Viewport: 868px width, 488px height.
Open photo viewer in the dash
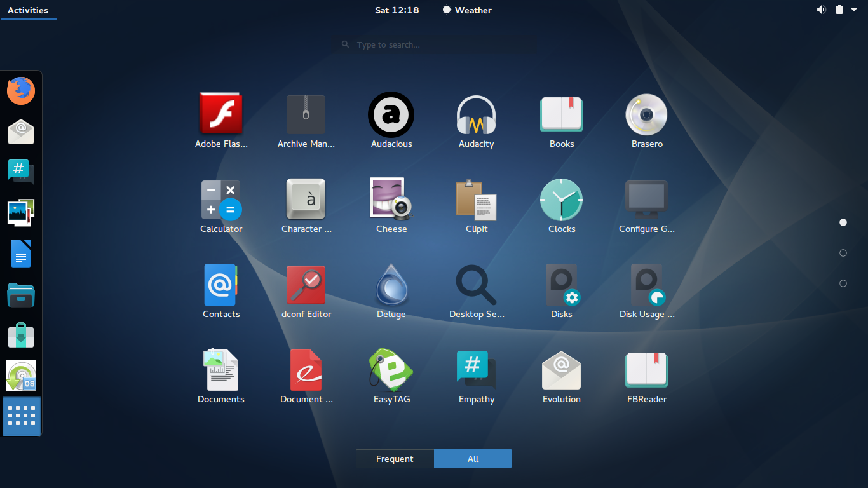tap(21, 213)
